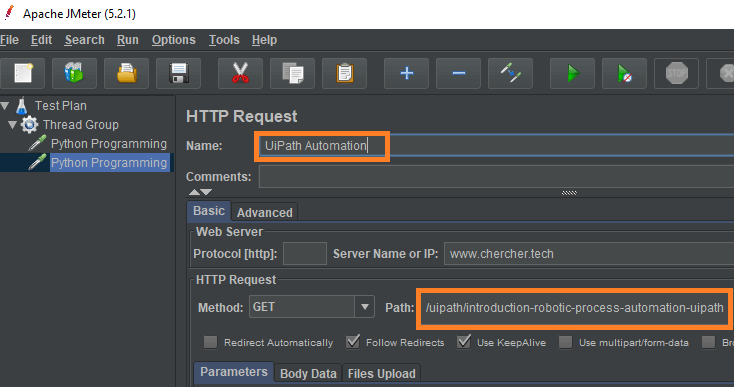Click the Thread Group gear icon

(x=29, y=125)
